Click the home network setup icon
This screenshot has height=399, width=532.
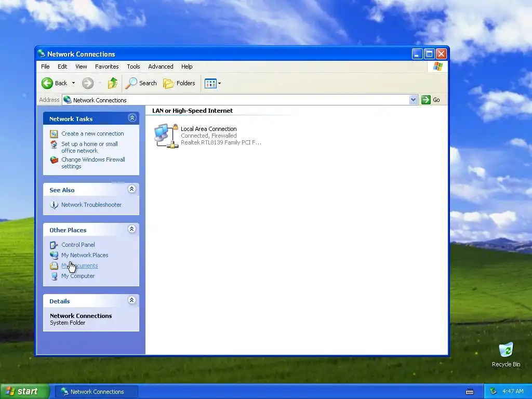(54, 144)
